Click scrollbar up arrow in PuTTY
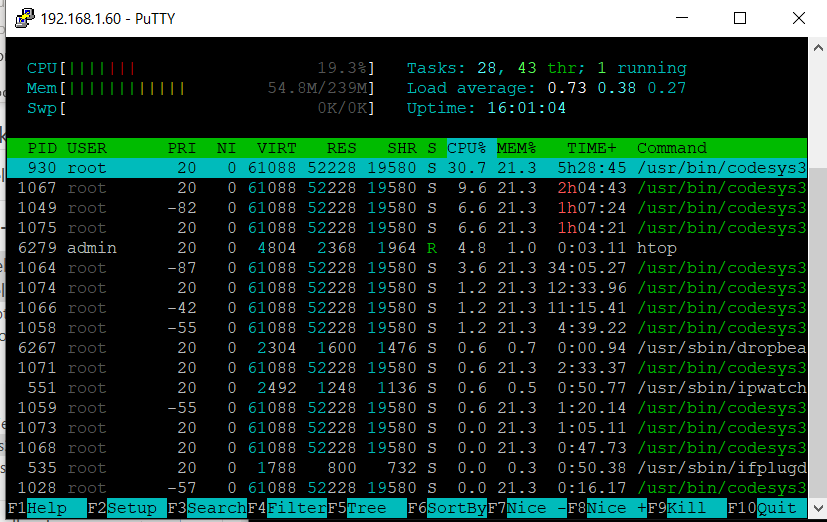Viewport: 827px width, 522px height. (818, 48)
